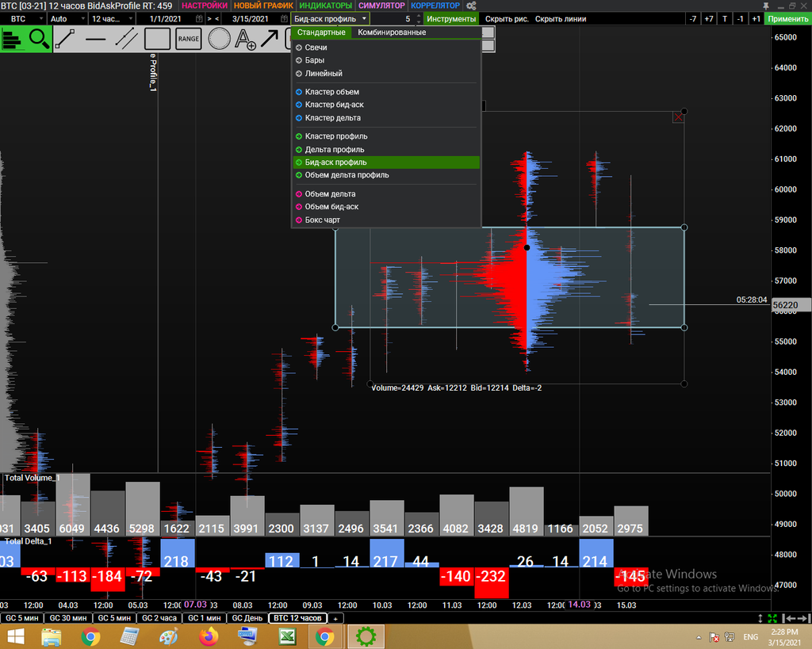Select the circle drawing tool
Image resolution: width=812 pixels, height=649 pixels.
point(219,40)
